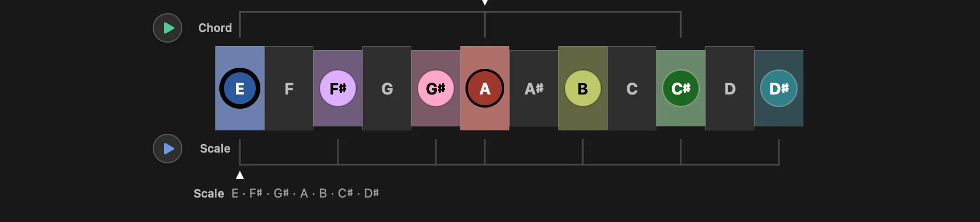Select the unhighlighted F note key
Image resolution: width=980 pixels, height=222 pixels.
coord(289,88)
